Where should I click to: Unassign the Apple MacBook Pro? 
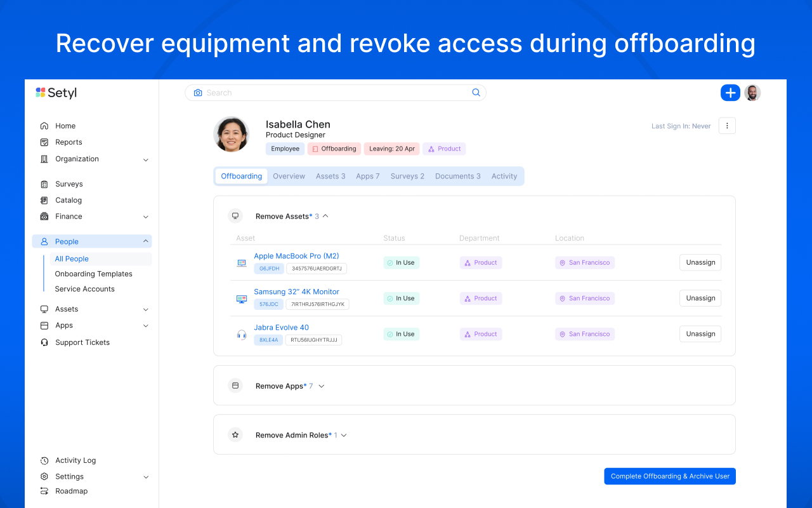700,262
